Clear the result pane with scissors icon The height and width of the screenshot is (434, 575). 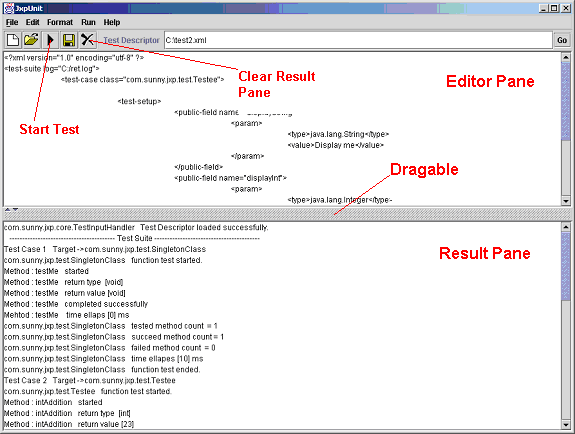point(88,40)
